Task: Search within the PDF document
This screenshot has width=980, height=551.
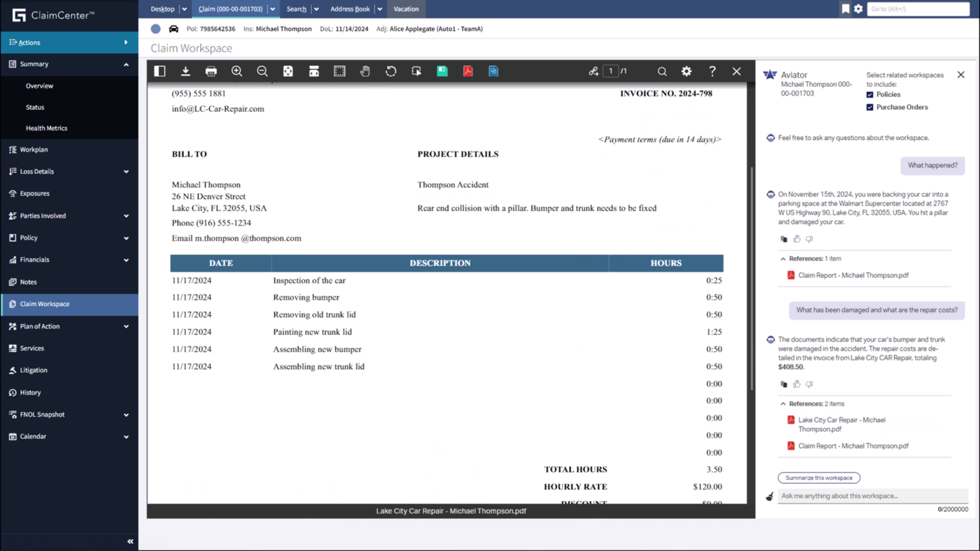Action: [662, 71]
